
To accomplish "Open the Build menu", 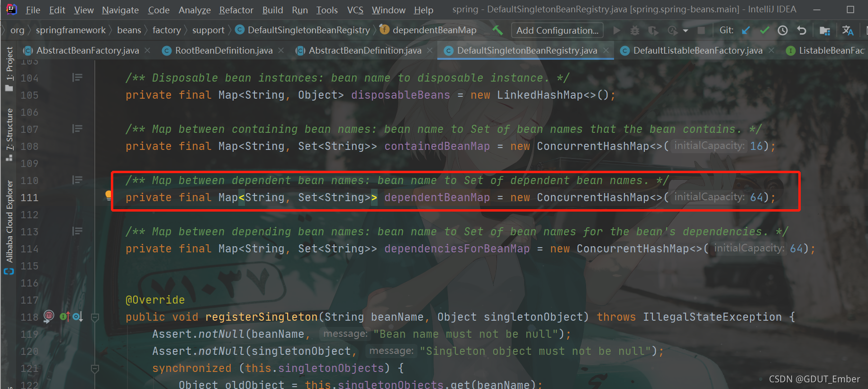I will click(x=273, y=10).
